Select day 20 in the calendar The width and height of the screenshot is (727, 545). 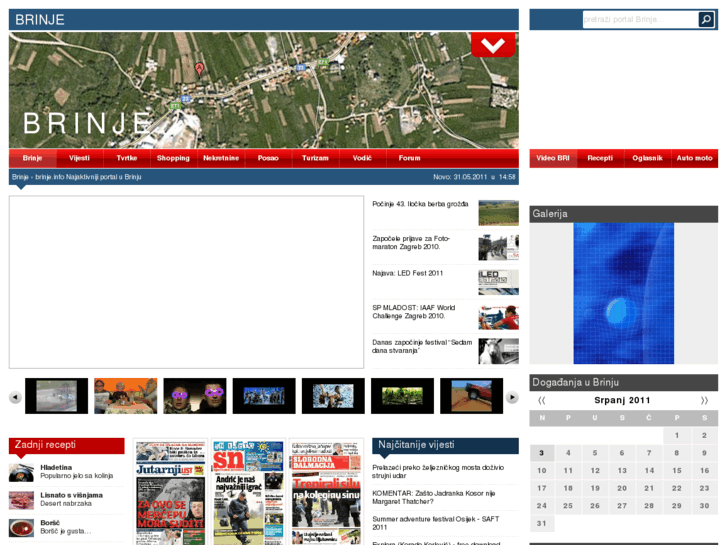coord(622,488)
